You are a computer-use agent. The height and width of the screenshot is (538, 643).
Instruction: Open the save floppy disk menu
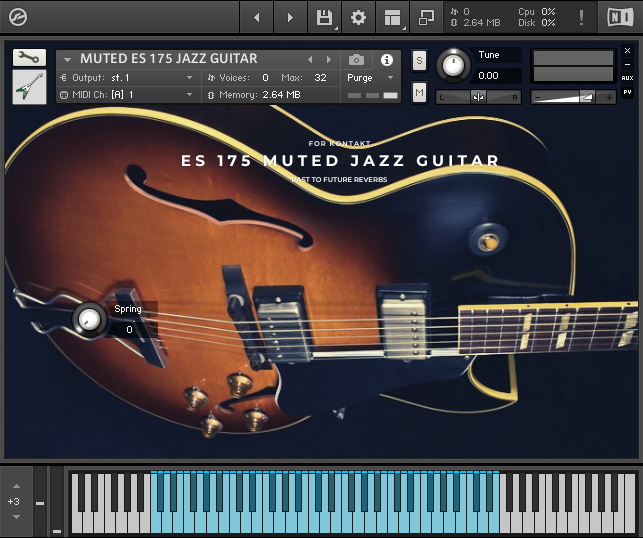pyautogui.click(x=324, y=17)
